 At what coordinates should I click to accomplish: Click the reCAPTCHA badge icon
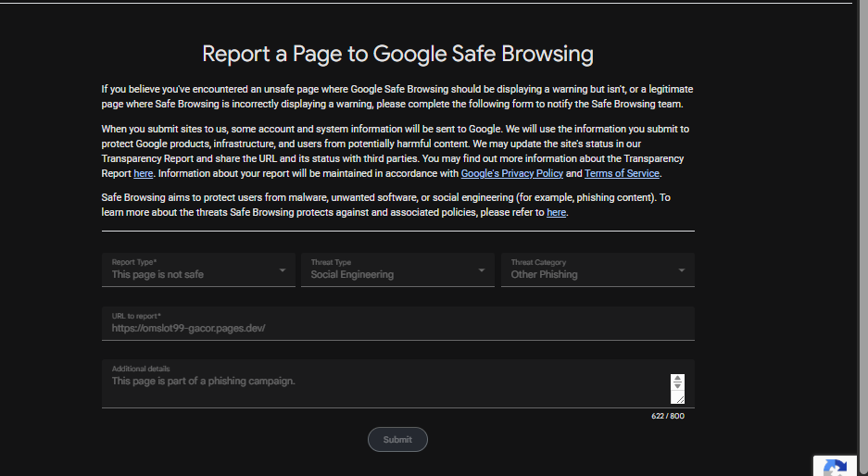point(835,466)
